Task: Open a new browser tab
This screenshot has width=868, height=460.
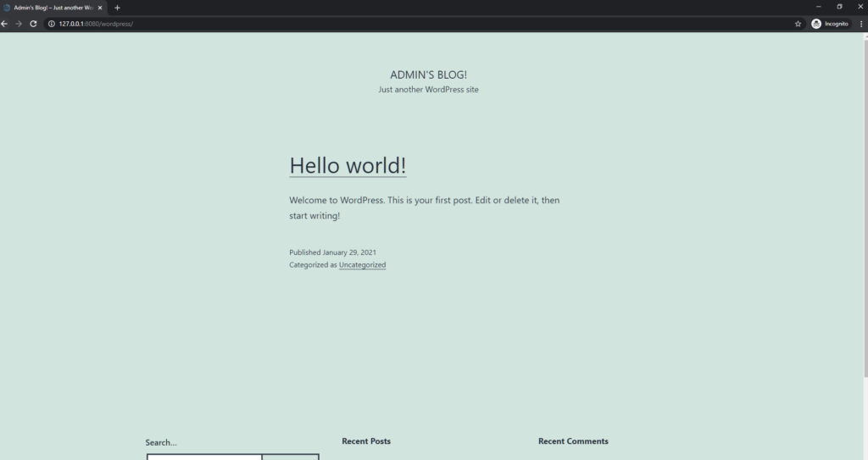Action: (117, 8)
